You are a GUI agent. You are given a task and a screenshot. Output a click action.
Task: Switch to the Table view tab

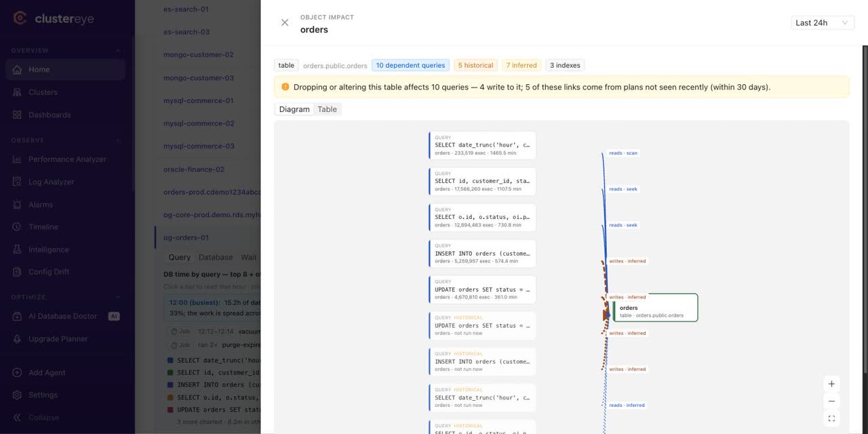pyautogui.click(x=327, y=109)
